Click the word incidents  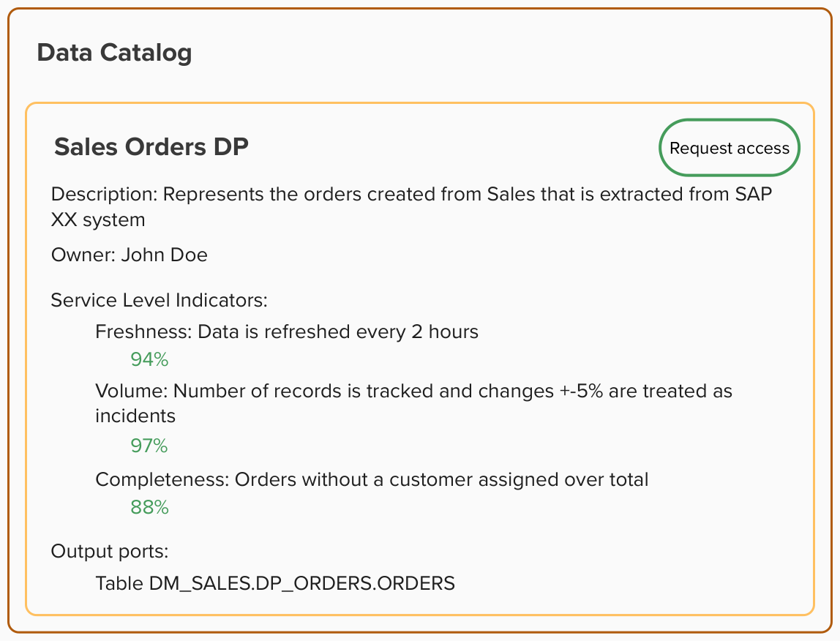tap(135, 416)
